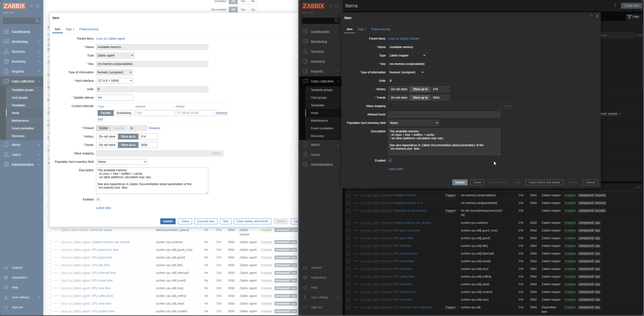Toggle Enabled checkbox in dark Item dialog
Screen dimensions: 644x316
point(390,161)
